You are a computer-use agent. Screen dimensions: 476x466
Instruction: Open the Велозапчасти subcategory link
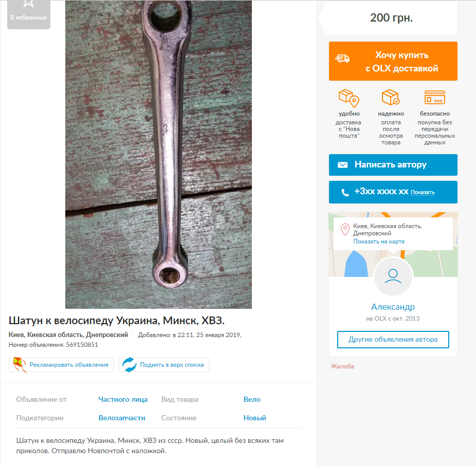click(x=122, y=418)
